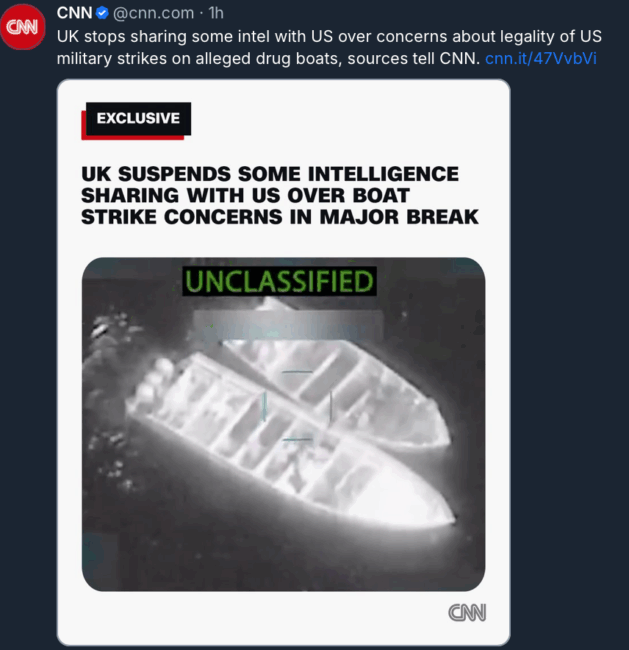629x650 pixels.
Task: Click the gray CNN watermark logo in card
Action: click(x=467, y=612)
